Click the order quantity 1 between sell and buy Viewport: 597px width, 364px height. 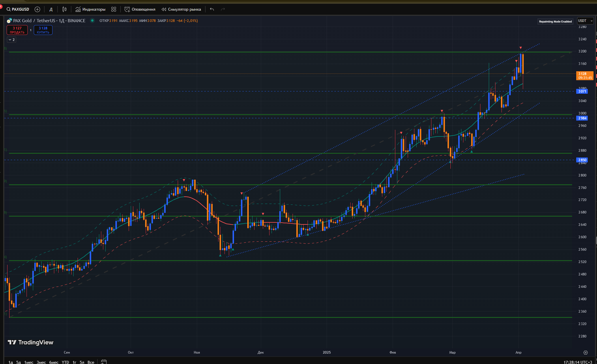[31, 30]
